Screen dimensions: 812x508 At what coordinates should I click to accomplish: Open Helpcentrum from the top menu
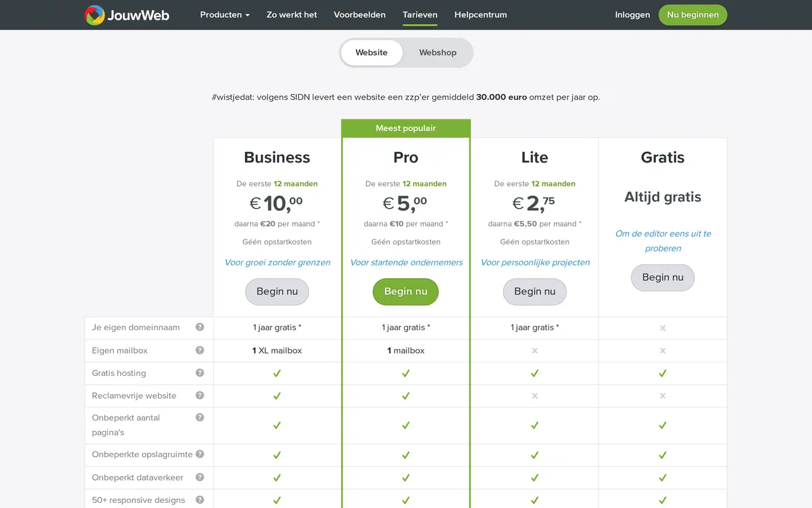(x=481, y=15)
